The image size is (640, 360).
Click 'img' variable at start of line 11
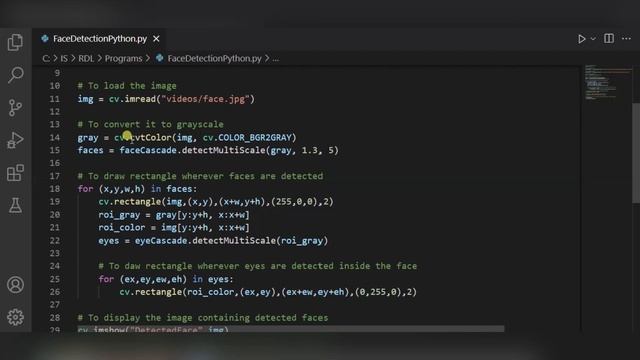pyautogui.click(x=85, y=99)
